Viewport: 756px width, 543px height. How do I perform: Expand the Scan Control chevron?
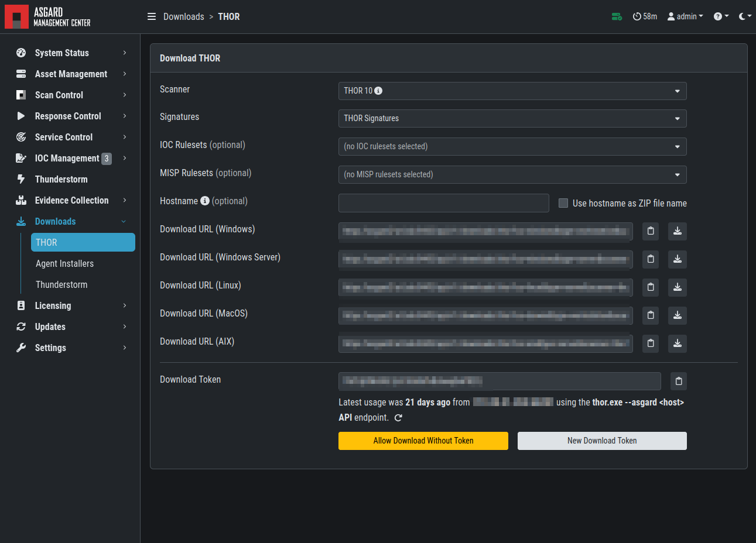coord(125,95)
